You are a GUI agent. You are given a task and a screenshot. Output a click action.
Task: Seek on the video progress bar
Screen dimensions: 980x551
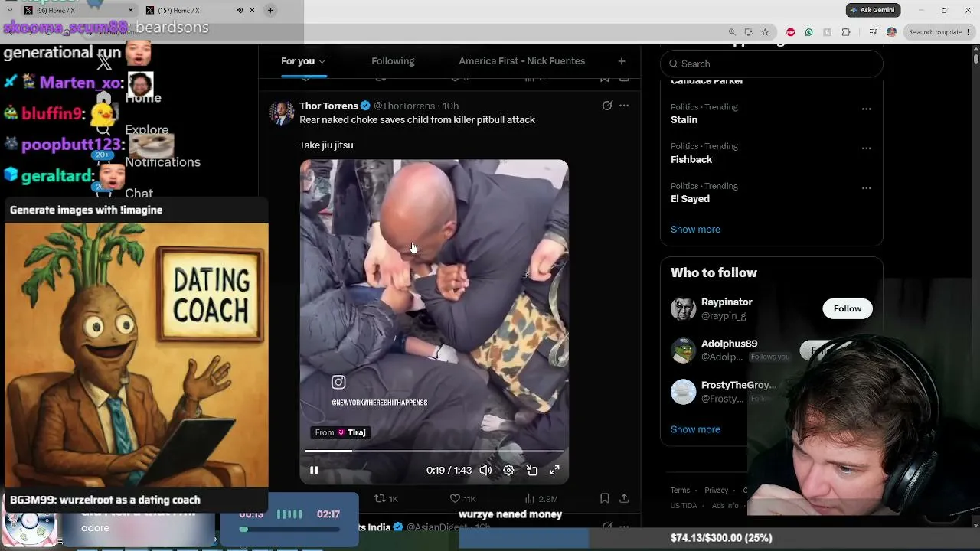434,451
